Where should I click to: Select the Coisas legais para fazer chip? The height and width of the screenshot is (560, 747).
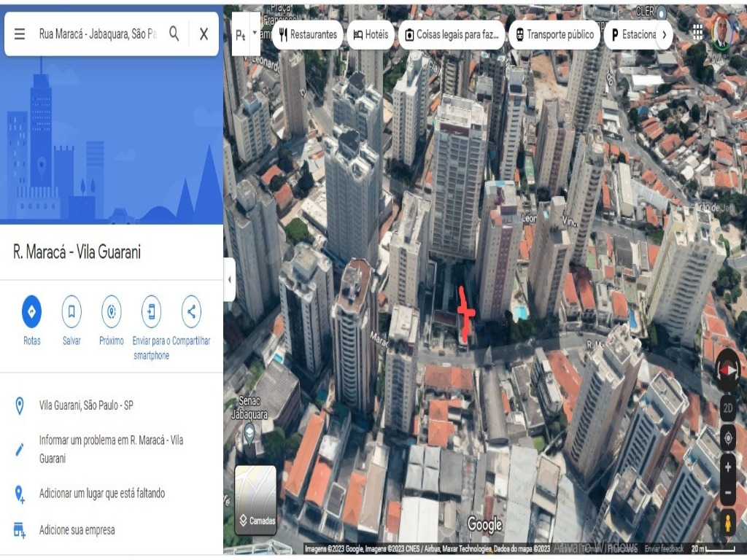click(x=452, y=34)
